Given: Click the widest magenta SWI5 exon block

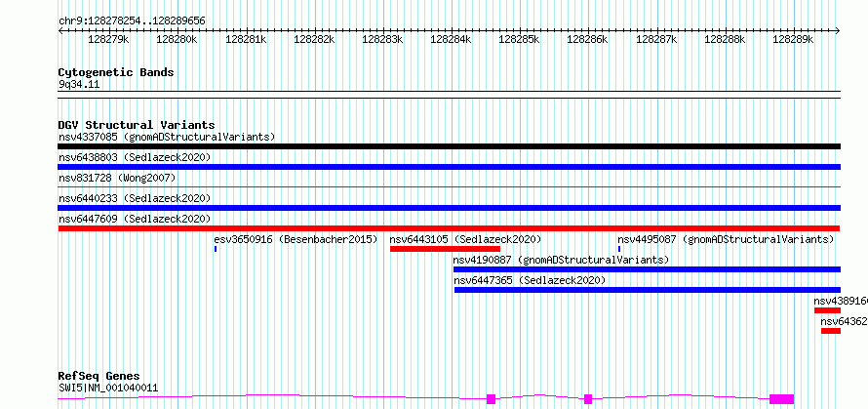Looking at the screenshot, I should click(x=781, y=399).
